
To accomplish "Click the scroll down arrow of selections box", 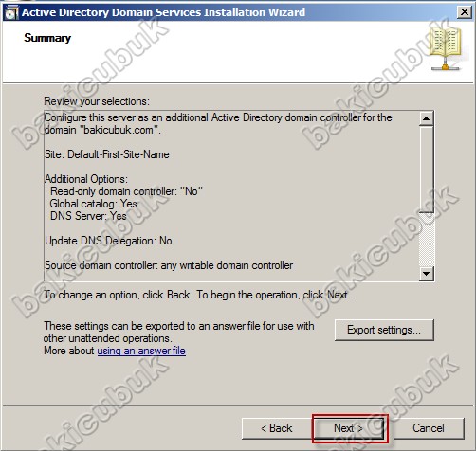I will tap(427, 273).
